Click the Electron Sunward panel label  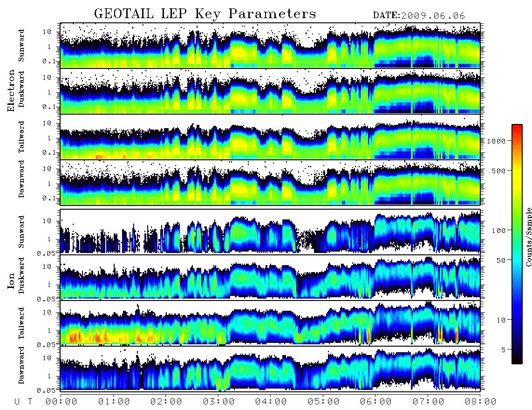click(21, 46)
